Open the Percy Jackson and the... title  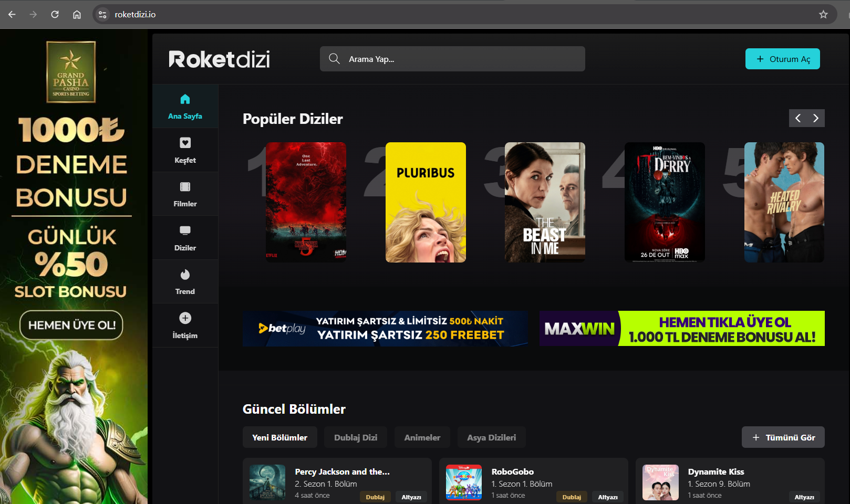click(343, 471)
